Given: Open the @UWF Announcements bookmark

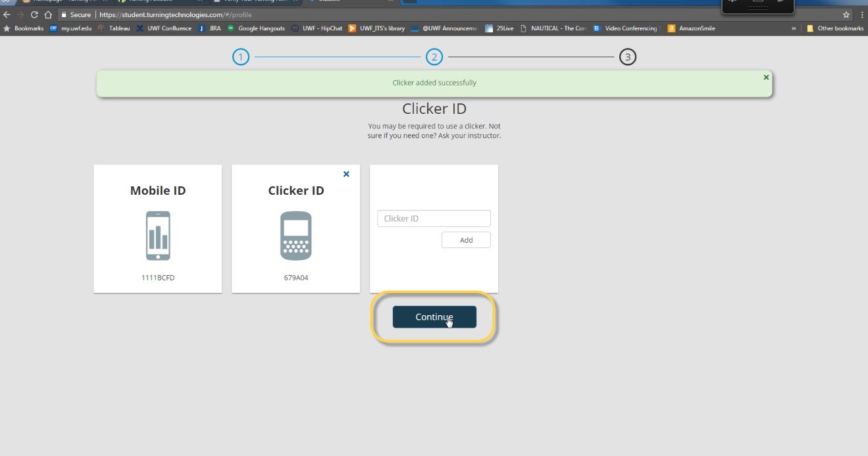Looking at the screenshot, I should (446, 28).
